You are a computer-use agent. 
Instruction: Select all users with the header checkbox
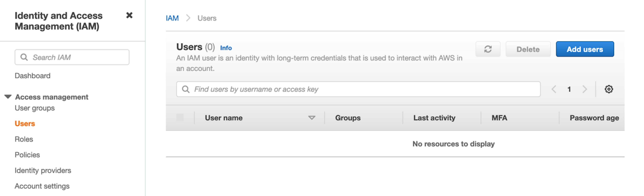coord(181,118)
